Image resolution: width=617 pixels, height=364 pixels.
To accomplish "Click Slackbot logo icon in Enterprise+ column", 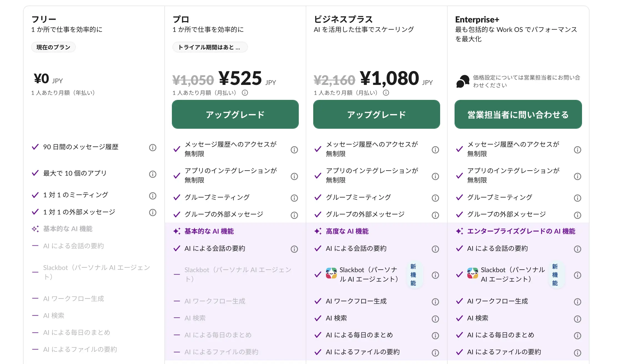I will 473,273.
